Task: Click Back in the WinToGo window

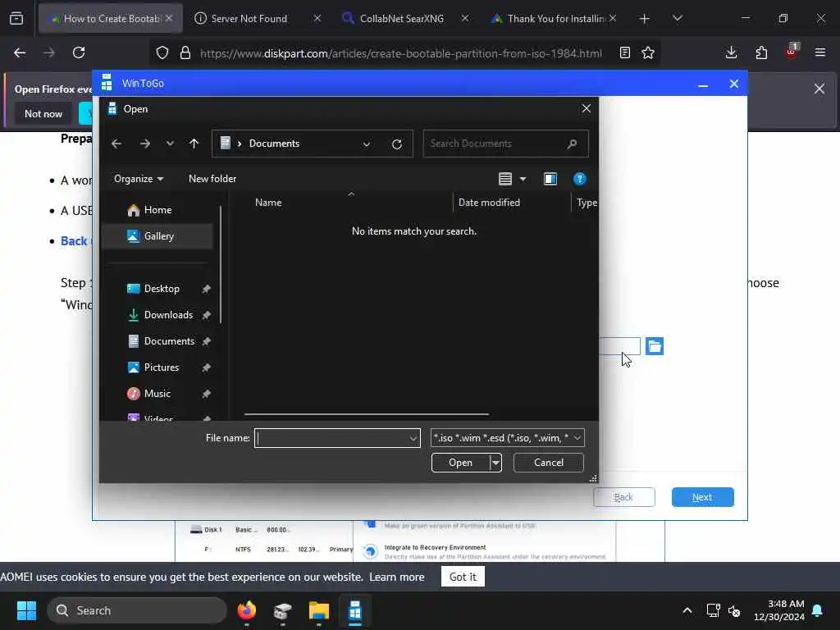Action: pyautogui.click(x=623, y=497)
